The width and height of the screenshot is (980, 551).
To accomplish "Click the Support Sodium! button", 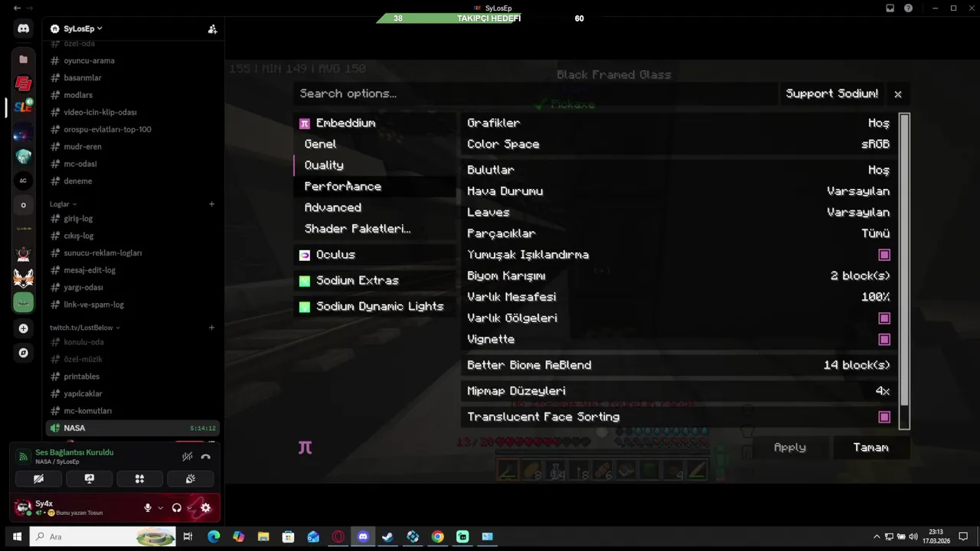I will (x=832, y=94).
